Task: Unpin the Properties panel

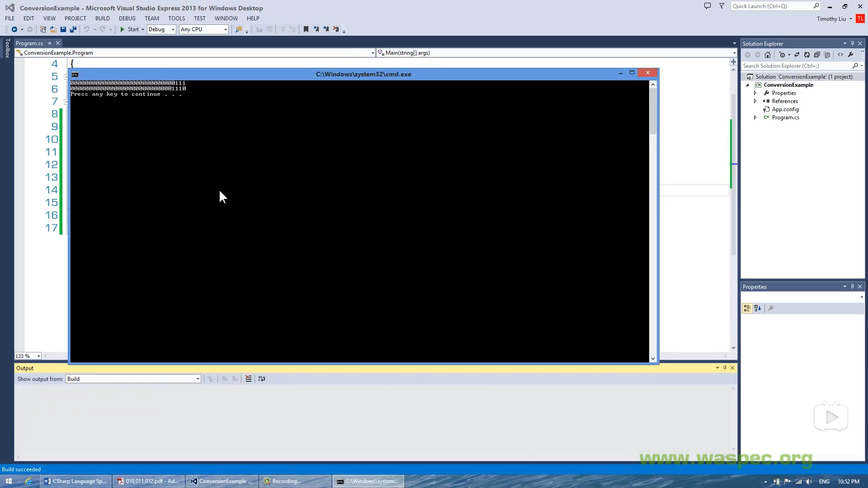Action: (852, 286)
